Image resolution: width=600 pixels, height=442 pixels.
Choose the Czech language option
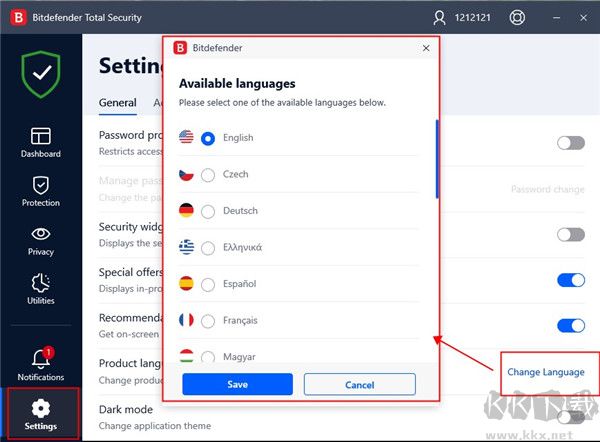coord(208,175)
